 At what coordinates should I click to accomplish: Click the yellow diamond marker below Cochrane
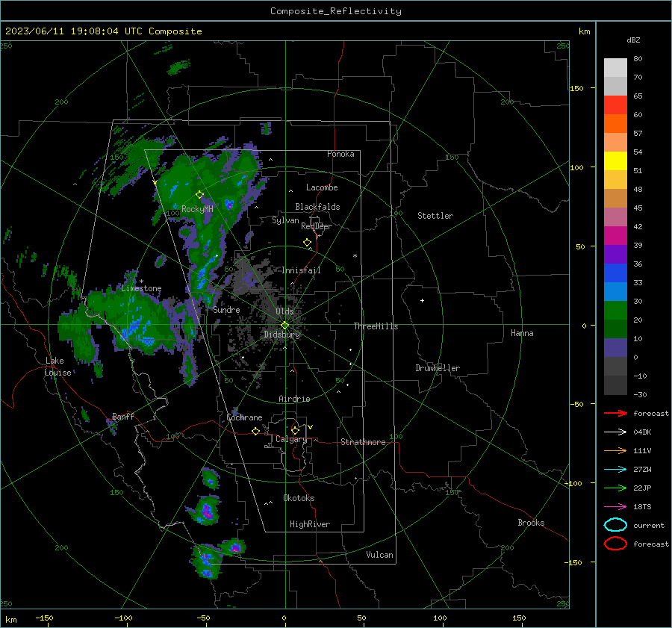click(255, 431)
